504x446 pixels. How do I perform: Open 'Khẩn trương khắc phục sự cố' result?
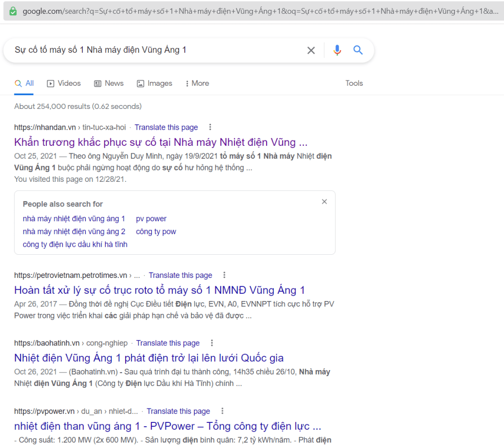coord(161,142)
